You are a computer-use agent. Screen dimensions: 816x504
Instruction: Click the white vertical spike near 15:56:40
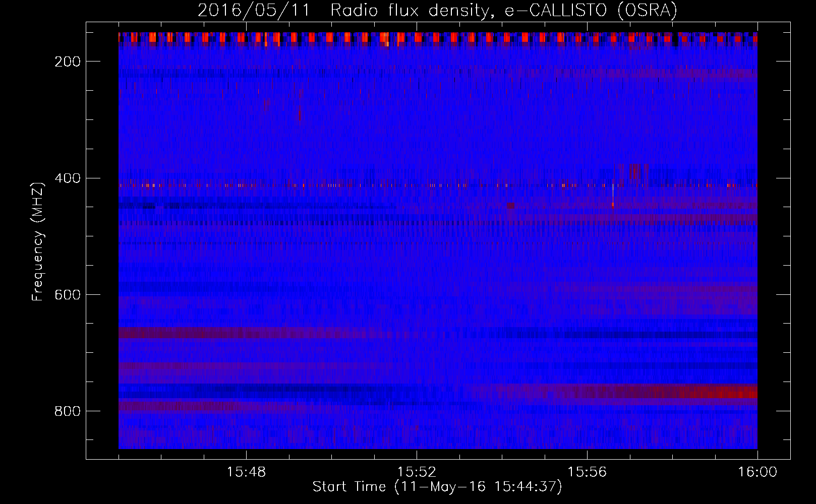coord(613,194)
